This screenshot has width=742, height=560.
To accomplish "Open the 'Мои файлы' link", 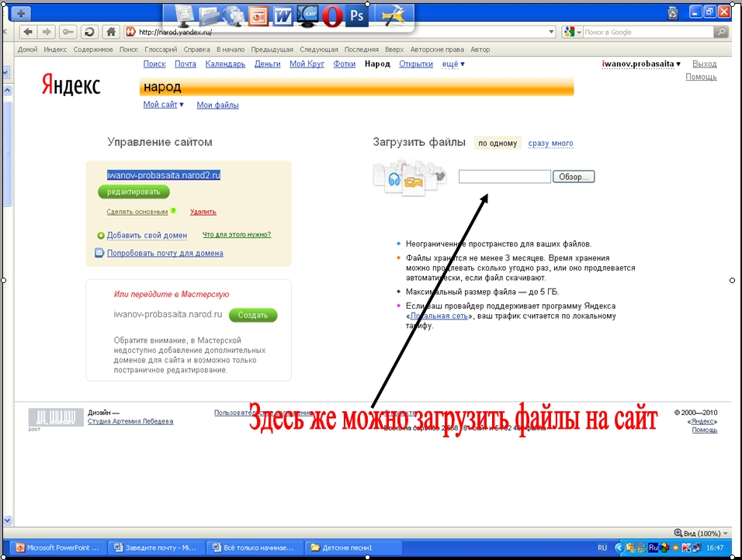I will pyautogui.click(x=217, y=105).
